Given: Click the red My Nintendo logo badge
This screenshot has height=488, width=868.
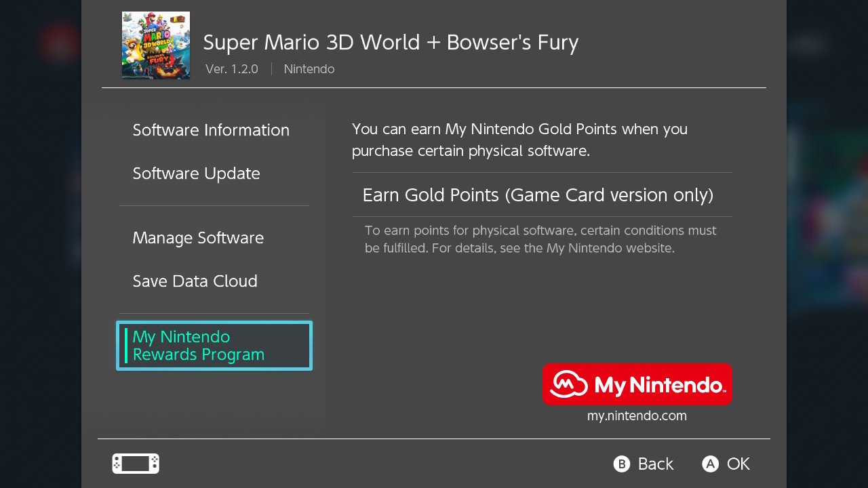Looking at the screenshot, I should tap(637, 384).
